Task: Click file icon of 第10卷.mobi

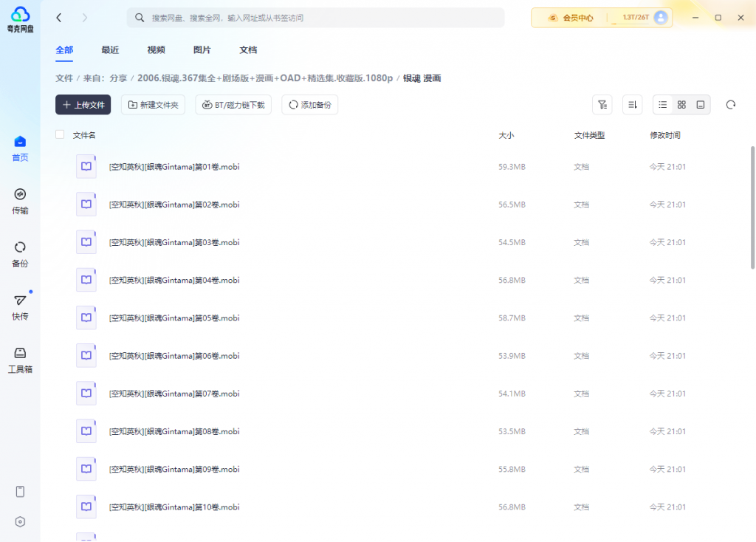Action: click(x=86, y=507)
